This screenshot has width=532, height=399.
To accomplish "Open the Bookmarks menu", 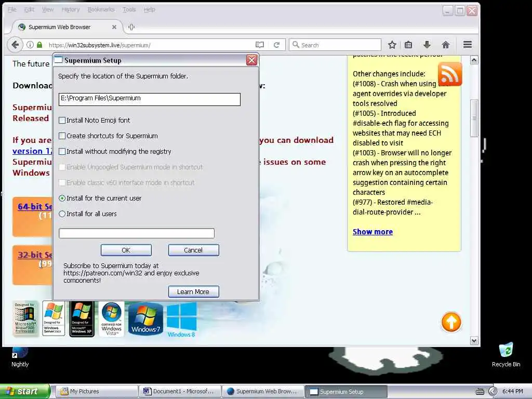I will [101, 9].
